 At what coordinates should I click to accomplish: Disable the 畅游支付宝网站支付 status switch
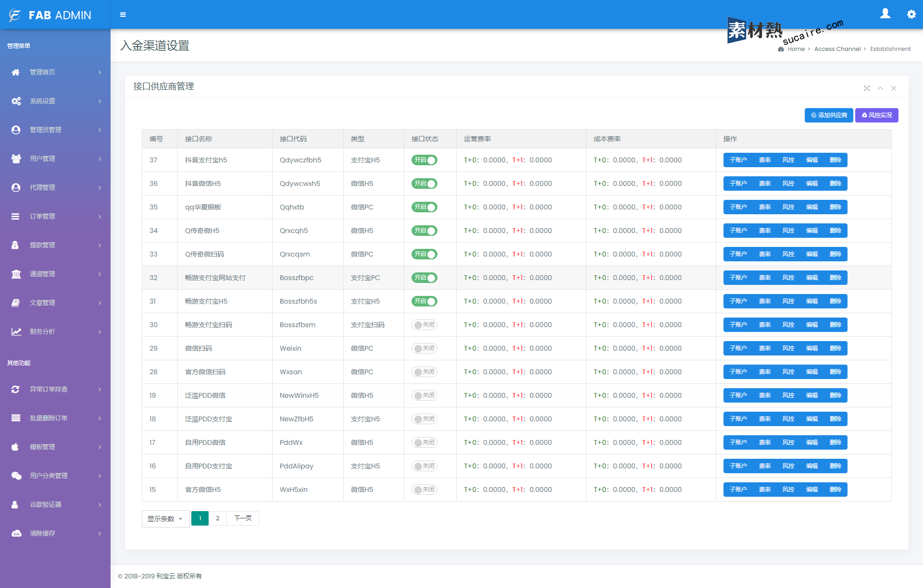[424, 278]
